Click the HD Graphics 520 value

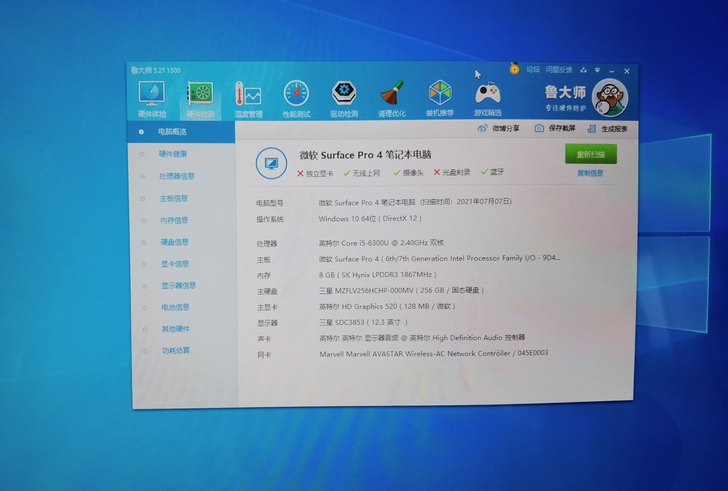387,306
